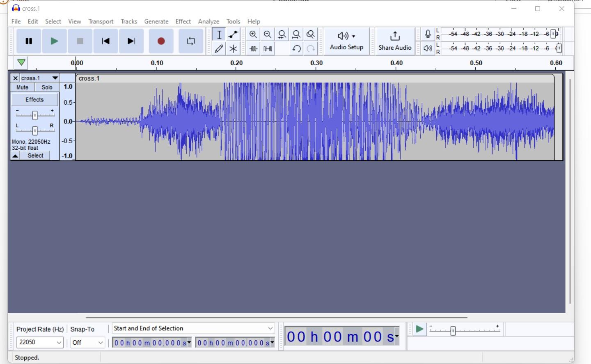Click the Zoom toggle icon

point(311,34)
